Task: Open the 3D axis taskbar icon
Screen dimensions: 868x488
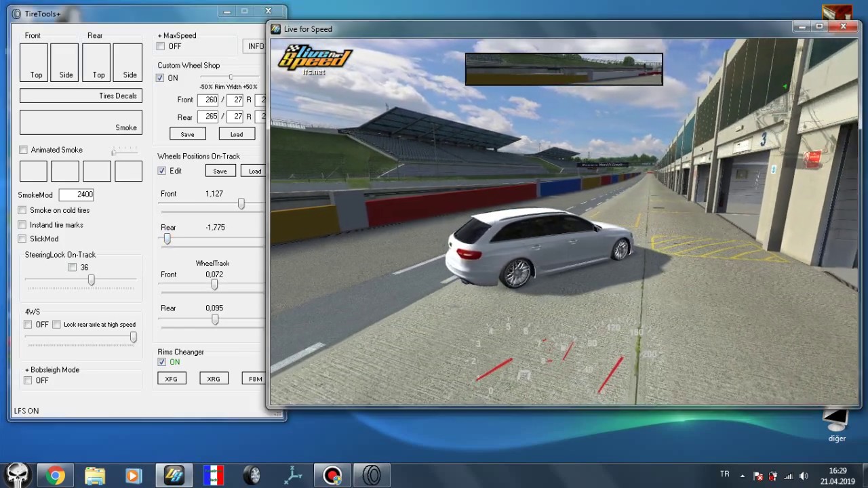Action: pos(292,476)
